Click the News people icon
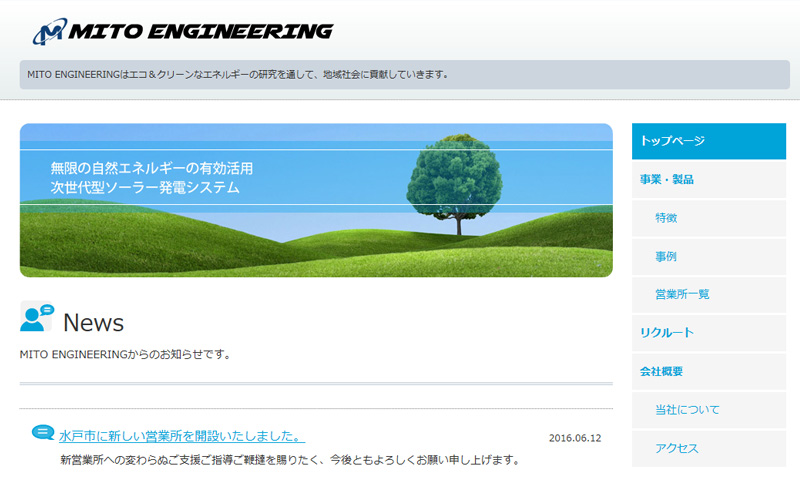The image size is (800, 480). pos(37,316)
